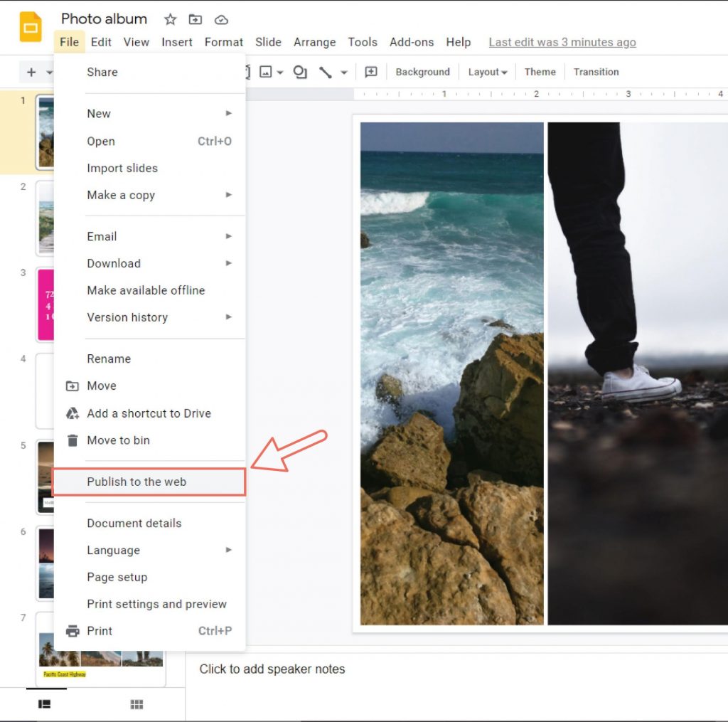Click the printer icon next to Print

click(73, 631)
